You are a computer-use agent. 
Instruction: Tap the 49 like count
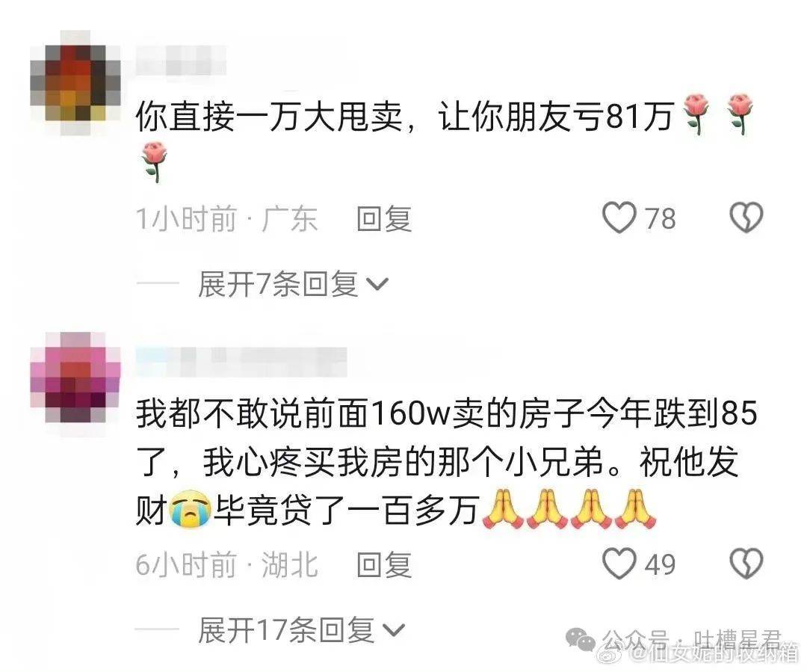(x=661, y=565)
